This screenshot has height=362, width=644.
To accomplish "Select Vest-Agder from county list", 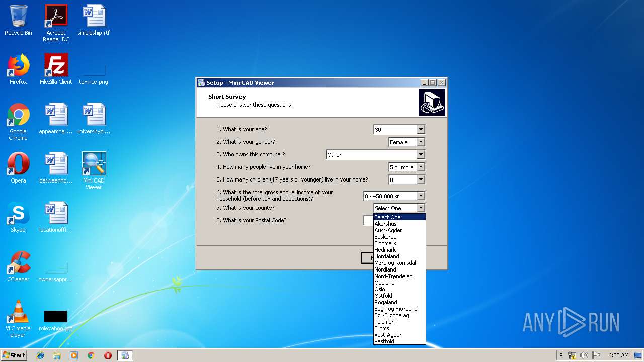I will [x=399, y=335].
